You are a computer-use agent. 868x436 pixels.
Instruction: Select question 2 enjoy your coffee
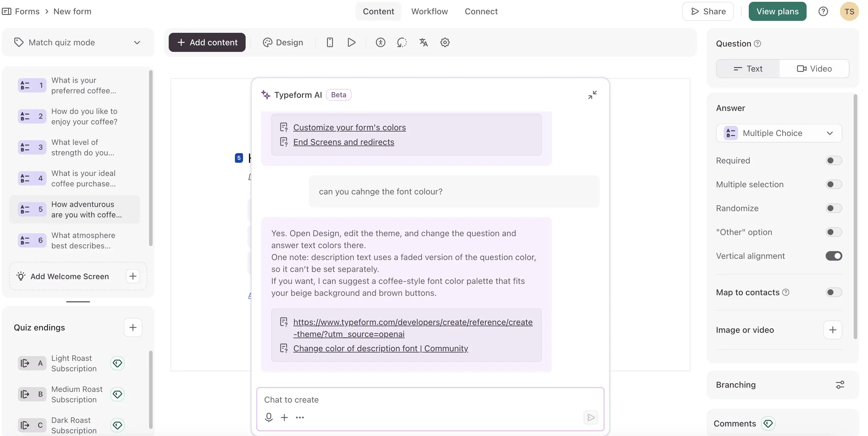[x=74, y=116]
